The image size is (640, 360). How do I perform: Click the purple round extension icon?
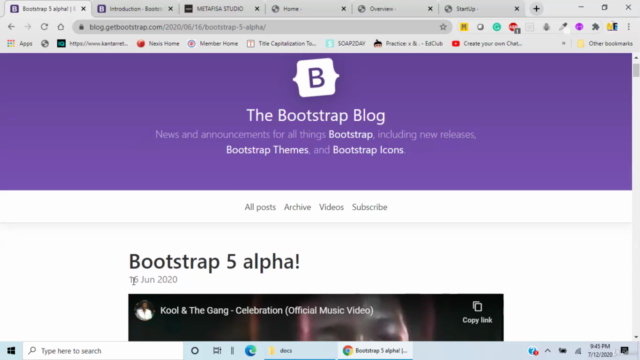click(579, 27)
